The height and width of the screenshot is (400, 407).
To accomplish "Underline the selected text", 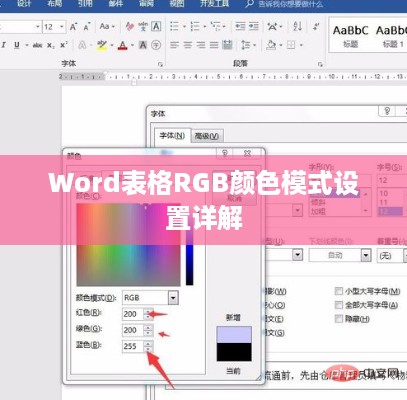I will click(x=17, y=45).
